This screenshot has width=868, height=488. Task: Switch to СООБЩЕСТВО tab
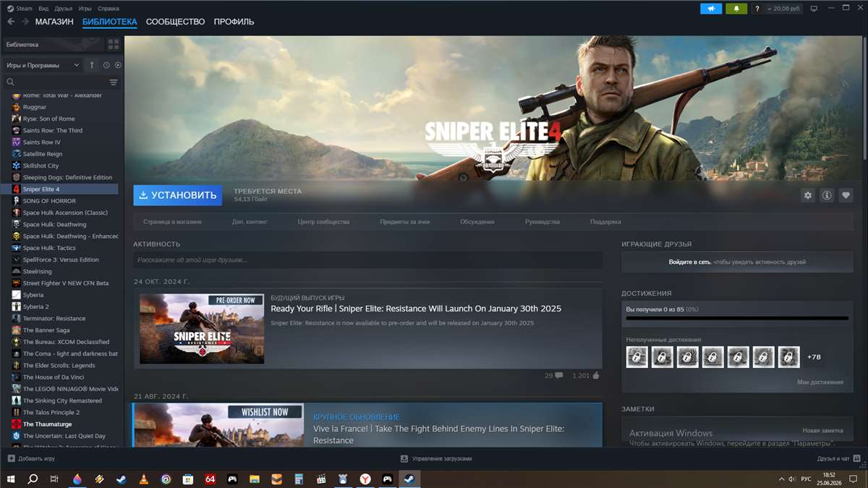176,22
